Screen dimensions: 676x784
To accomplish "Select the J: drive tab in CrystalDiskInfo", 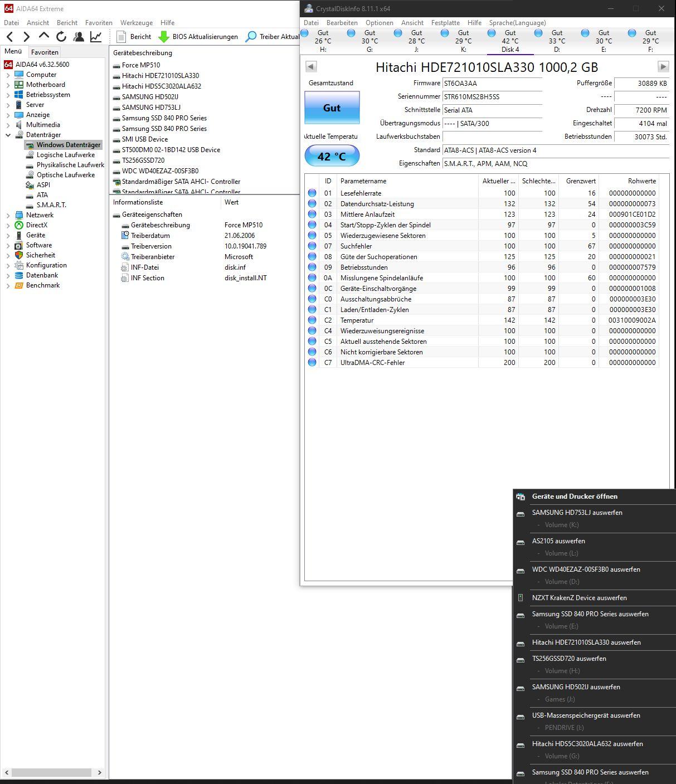I will click(x=416, y=41).
